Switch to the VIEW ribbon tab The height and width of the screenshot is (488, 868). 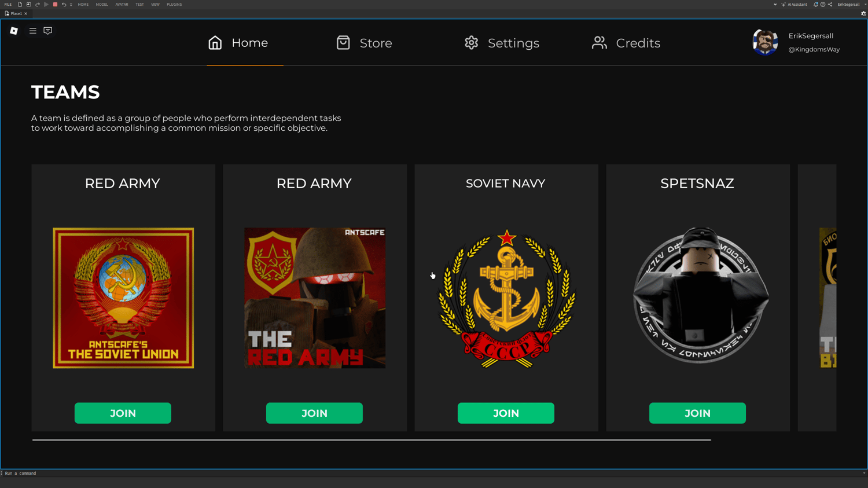pyautogui.click(x=155, y=5)
